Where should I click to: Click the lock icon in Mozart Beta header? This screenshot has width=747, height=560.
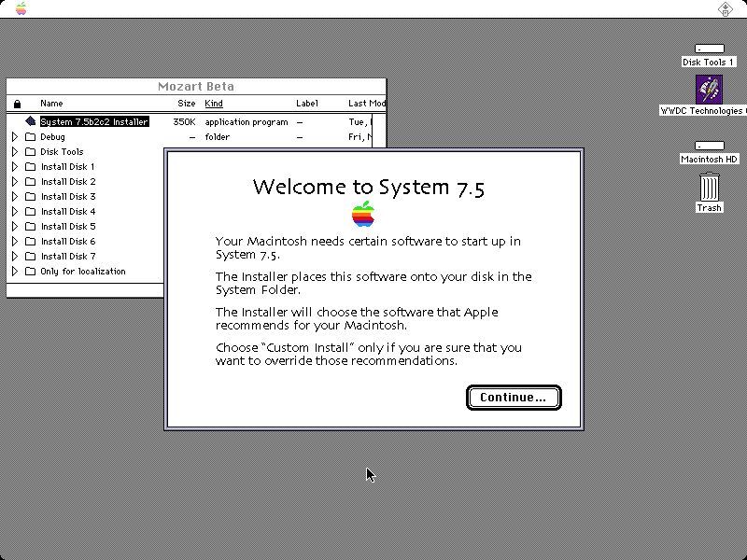pos(17,104)
